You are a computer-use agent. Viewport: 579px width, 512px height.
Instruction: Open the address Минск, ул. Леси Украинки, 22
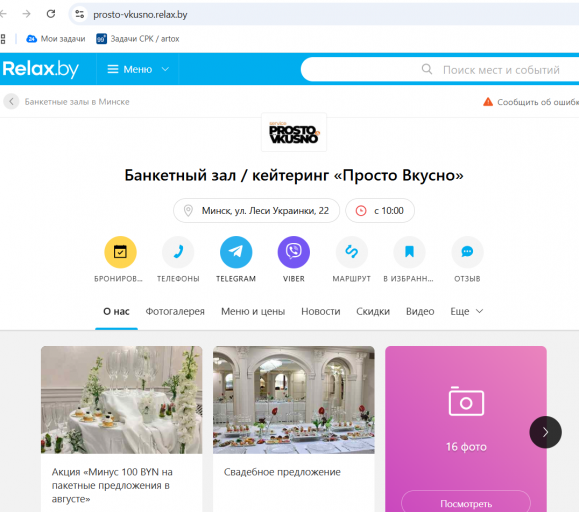pos(256,211)
